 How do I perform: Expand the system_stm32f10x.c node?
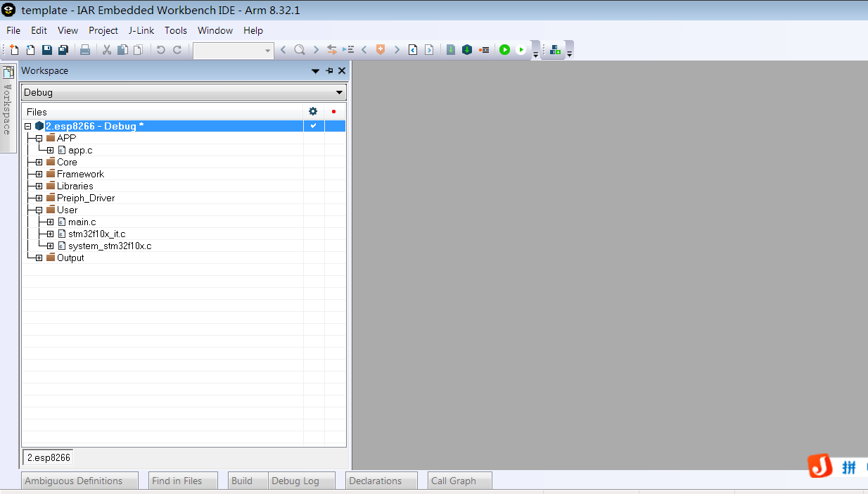coord(50,246)
